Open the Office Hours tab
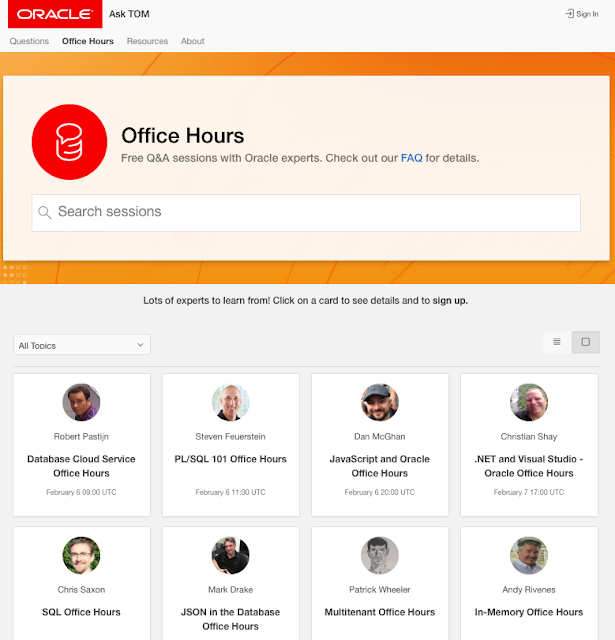The image size is (615, 640). [88, 41]
